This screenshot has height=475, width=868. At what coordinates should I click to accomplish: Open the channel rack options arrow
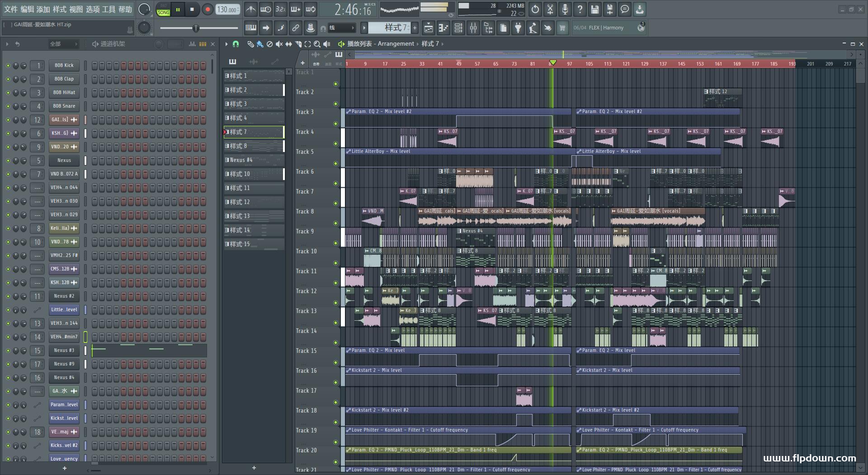point(7,44)
